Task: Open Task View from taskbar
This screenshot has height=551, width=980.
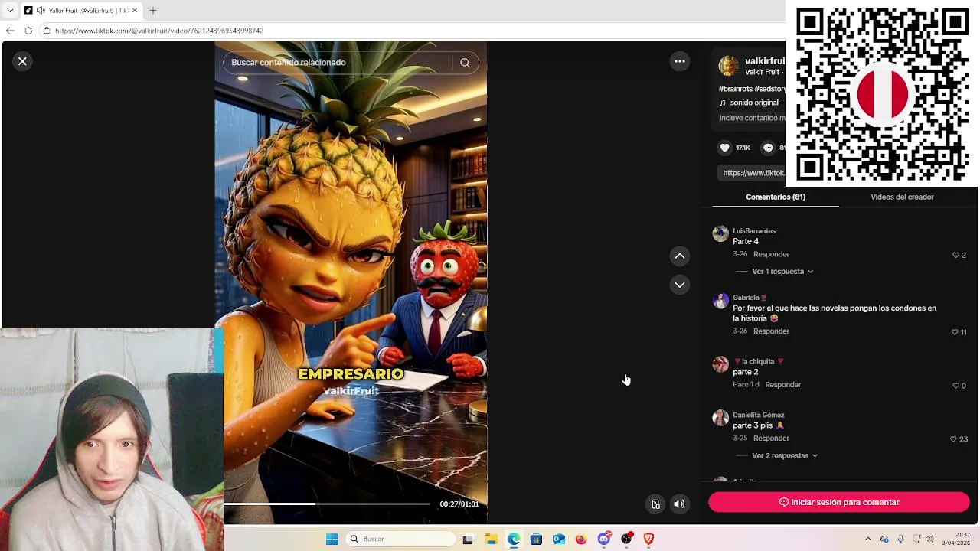Action: [468, 539]
